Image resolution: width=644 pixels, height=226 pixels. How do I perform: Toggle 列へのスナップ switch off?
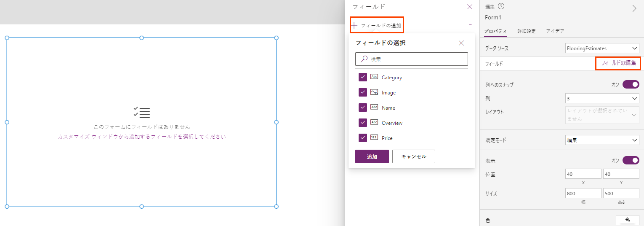pyautogui.click(x=631, y=84)
